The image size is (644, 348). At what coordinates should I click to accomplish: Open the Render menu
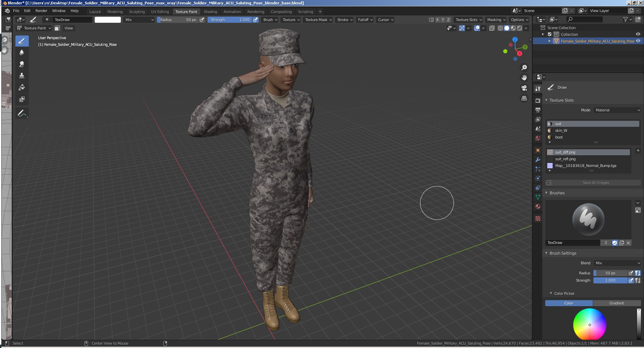(x=42, y=11)
